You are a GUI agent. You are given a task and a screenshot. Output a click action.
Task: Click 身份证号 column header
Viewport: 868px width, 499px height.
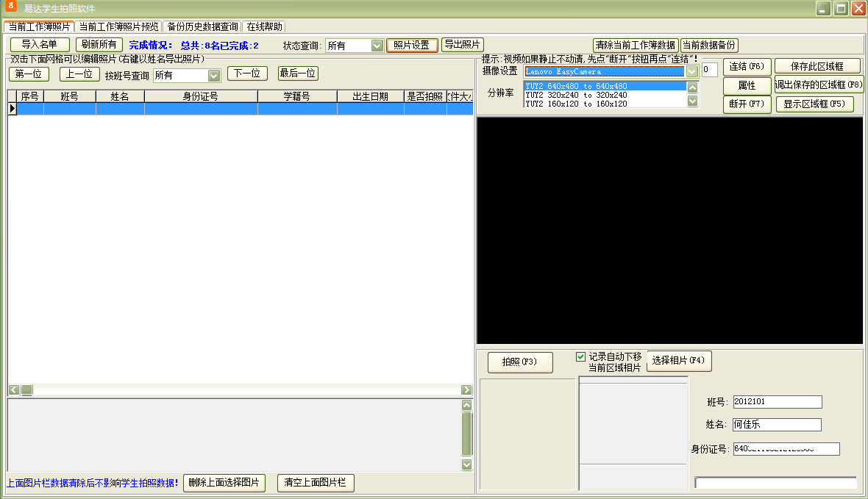200,96
